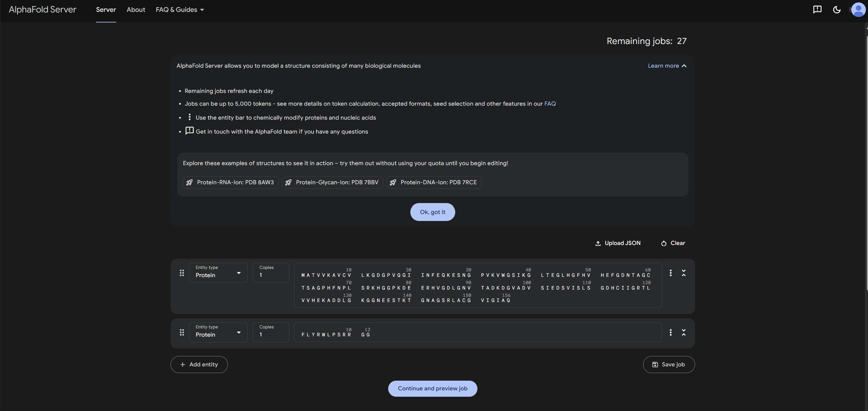This screenshot has width=868, height=411.
Task: Click Add entity
Action: click(x=199, y=365)
